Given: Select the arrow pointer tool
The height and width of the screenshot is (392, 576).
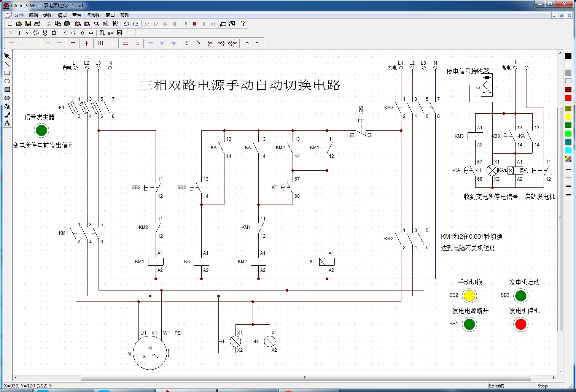Looking at the screenshot, I should point(7,56).
